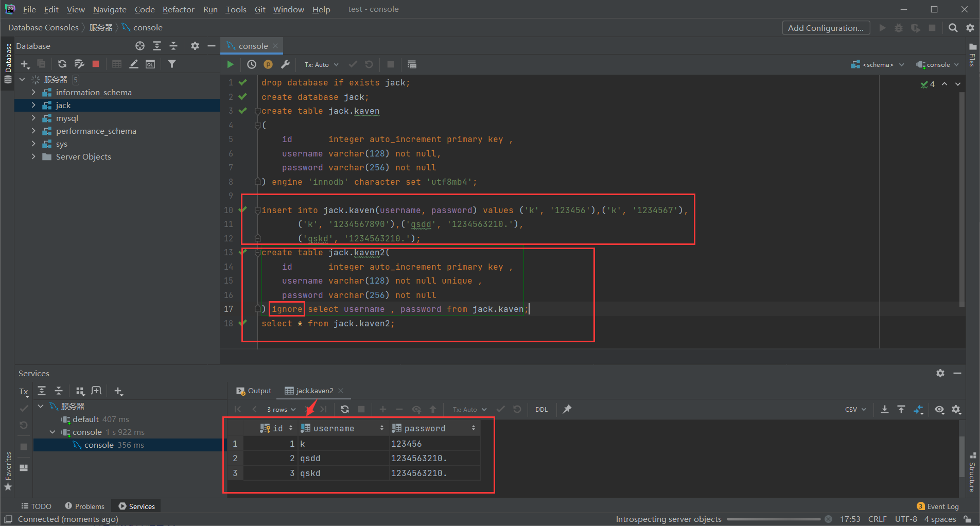Open the <schema> selector dropdown
Viewport: 980px width, 526px height.
coord(878,64)
